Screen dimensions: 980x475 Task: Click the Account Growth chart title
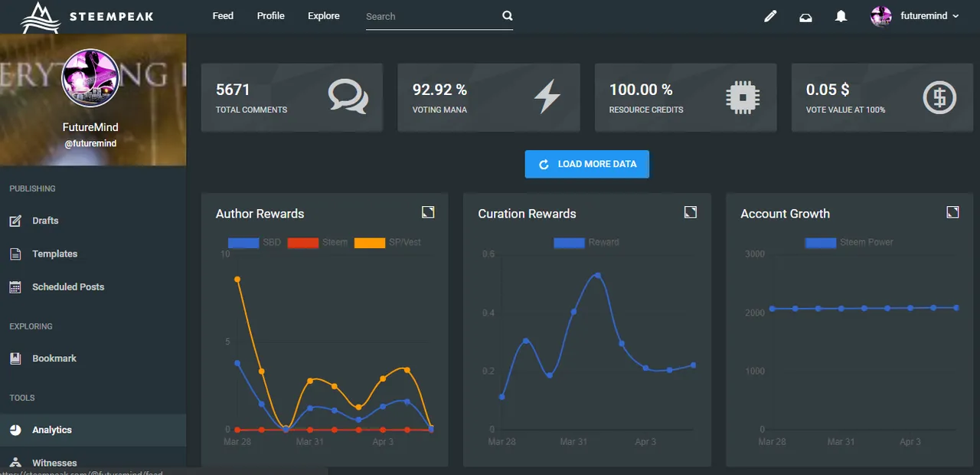click(x=785, y=214)
